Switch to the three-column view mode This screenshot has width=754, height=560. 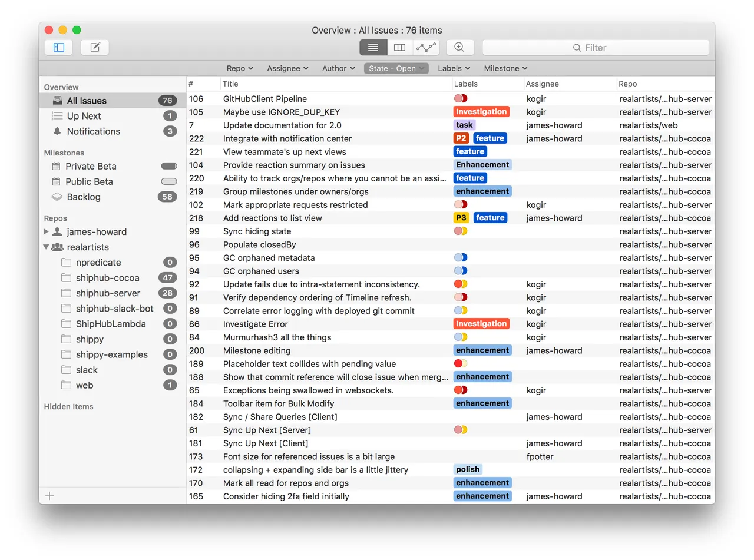coord(399,48)
